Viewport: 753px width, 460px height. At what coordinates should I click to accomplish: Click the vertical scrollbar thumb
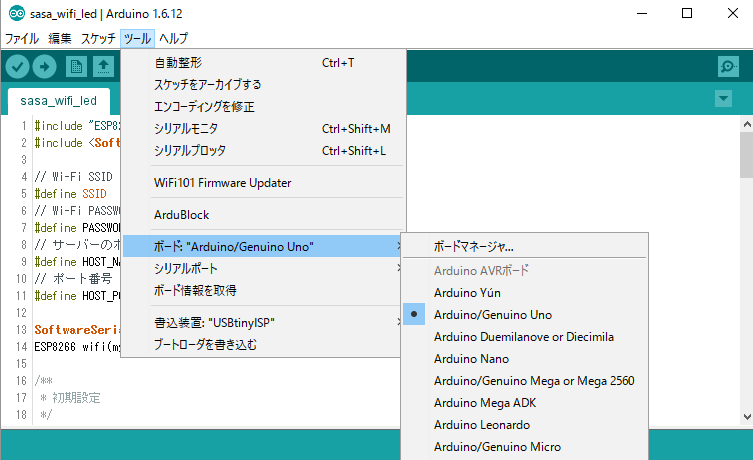[747, 155]
